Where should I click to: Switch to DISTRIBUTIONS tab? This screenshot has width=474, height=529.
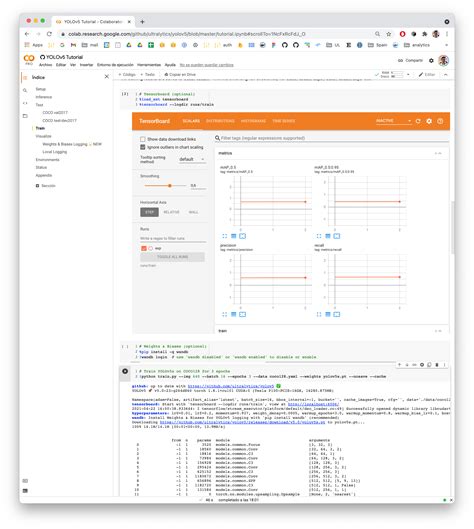click(220, 121)
